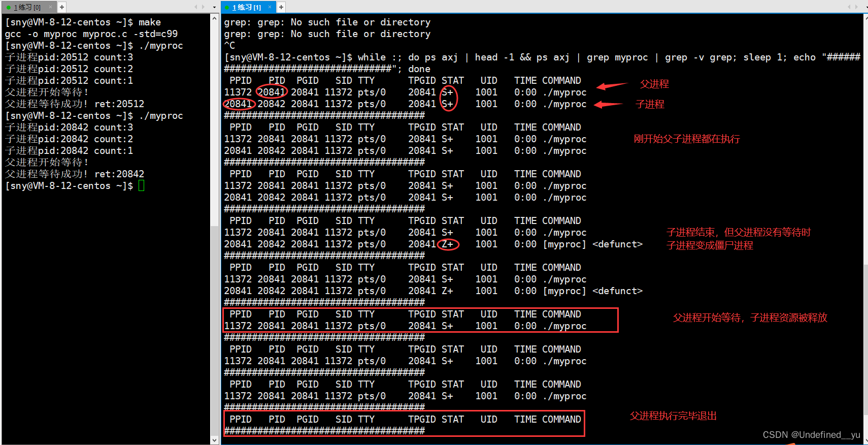This screenshot has height=445, width=868.
Task: Close the '1 练习 [0]' tab
Action: click(50, 7)
